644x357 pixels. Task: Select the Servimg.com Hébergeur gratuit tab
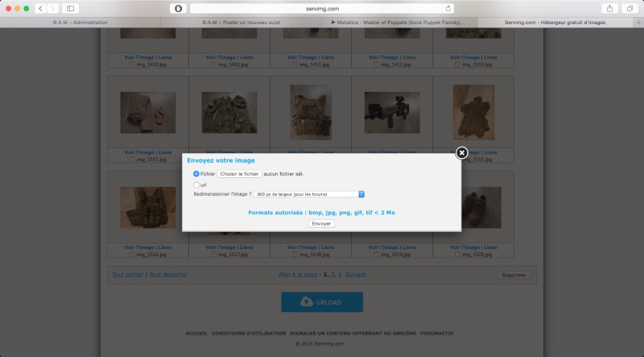coord(555,23)
